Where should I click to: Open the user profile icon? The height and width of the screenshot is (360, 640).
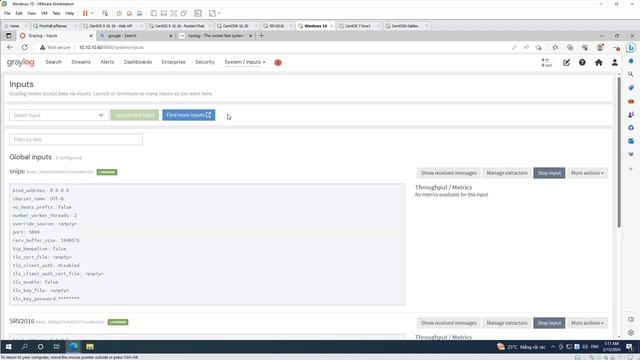615,62
